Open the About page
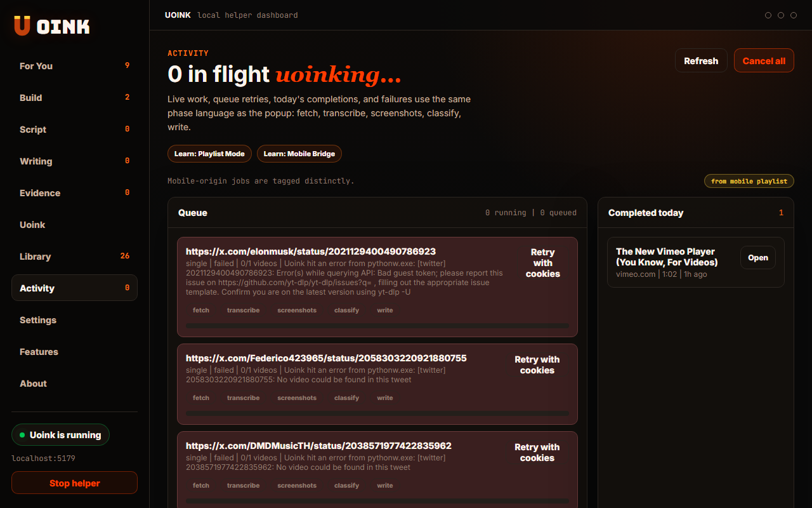Viewport: 812px width, 508px height. click(74, 383)
